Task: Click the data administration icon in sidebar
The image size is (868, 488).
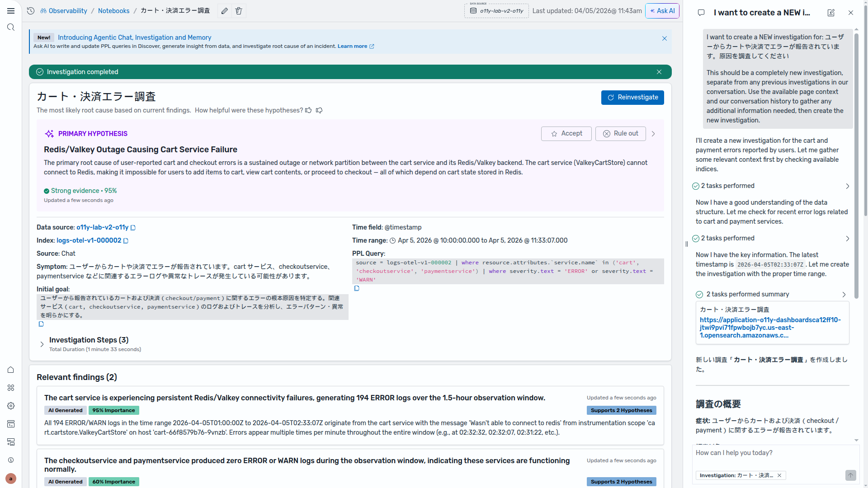Action: click(x=11, y=442)
